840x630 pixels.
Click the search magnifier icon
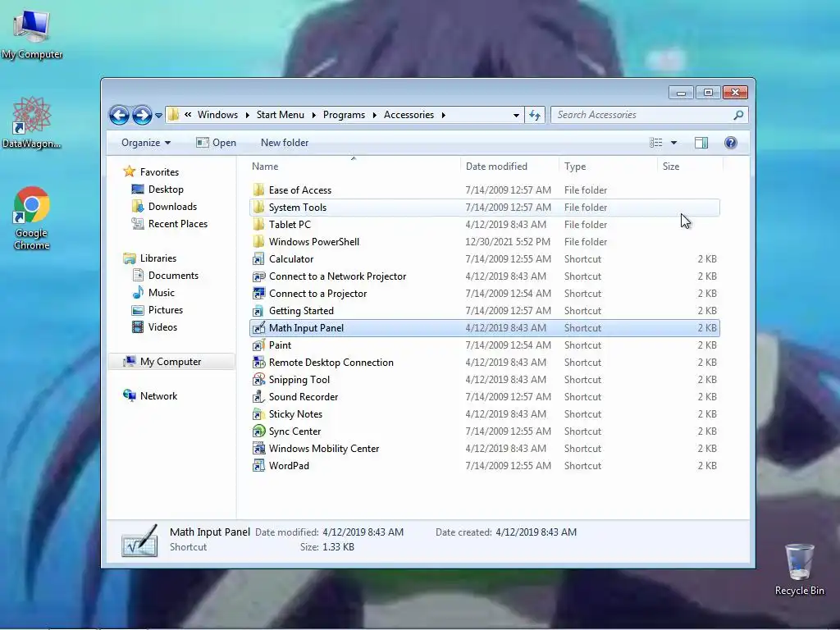[738, 115]
